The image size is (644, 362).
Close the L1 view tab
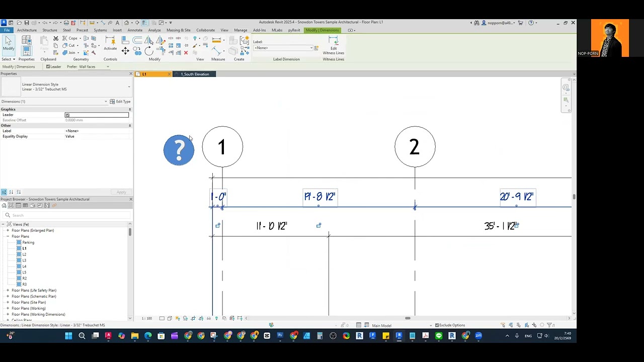point(169,74)
